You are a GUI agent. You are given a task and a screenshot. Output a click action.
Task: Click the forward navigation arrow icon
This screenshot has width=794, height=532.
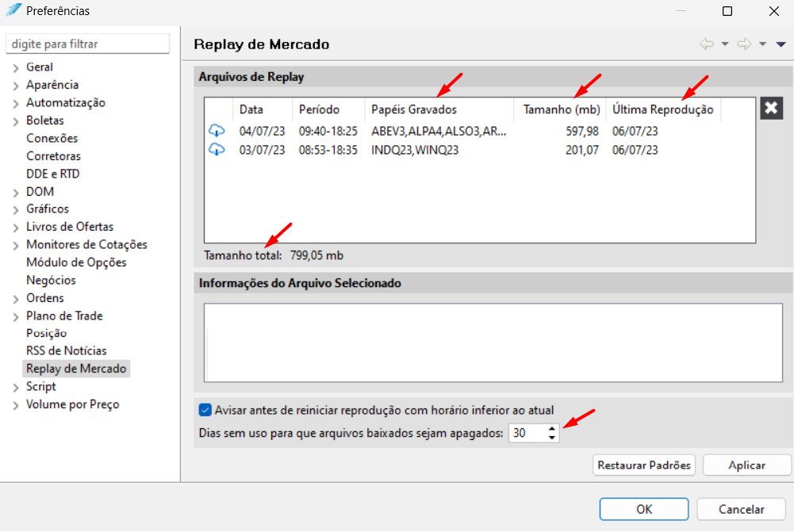point(744,44)
